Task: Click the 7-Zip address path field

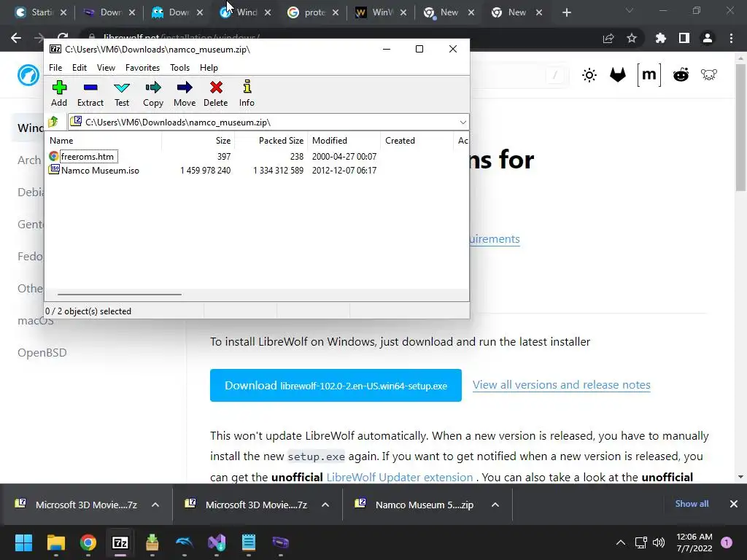Action: (268, 122)
